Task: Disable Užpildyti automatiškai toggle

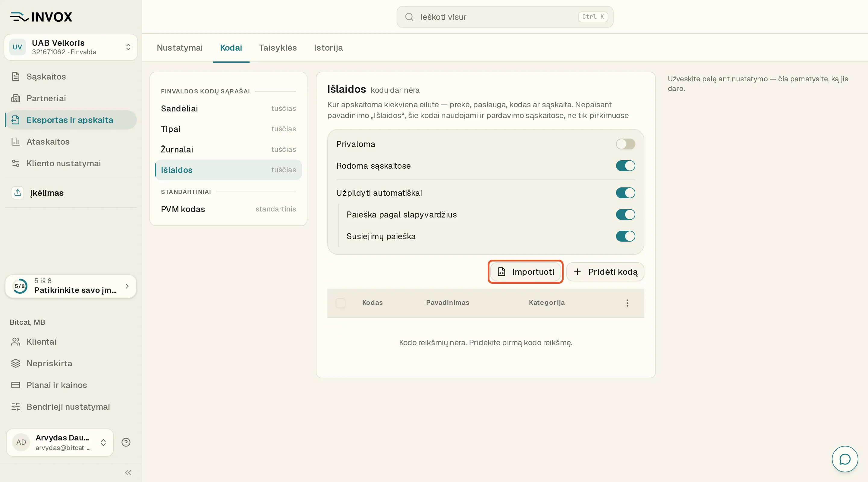Action: pos(625,193)
